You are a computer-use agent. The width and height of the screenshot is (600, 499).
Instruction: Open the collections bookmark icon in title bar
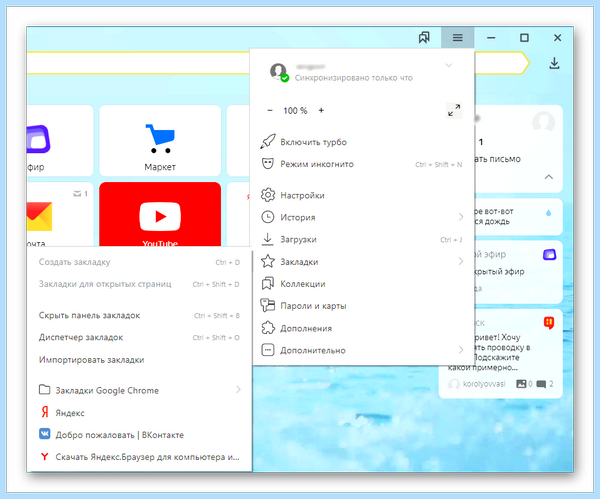point(424,38)
